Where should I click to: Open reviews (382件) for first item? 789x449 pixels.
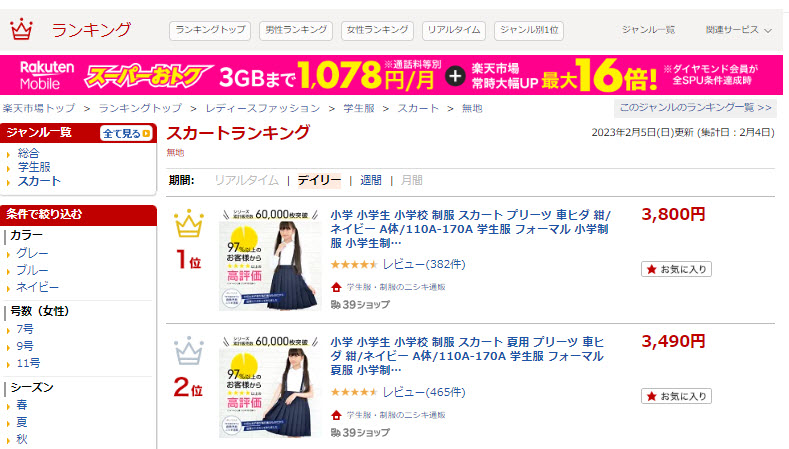[424, 264]
